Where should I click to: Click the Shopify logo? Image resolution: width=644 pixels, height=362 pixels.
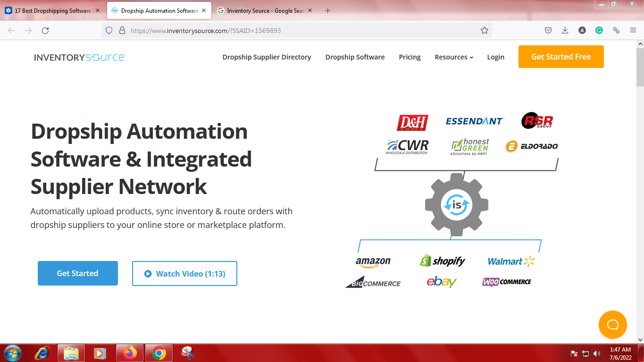[442, 261]
